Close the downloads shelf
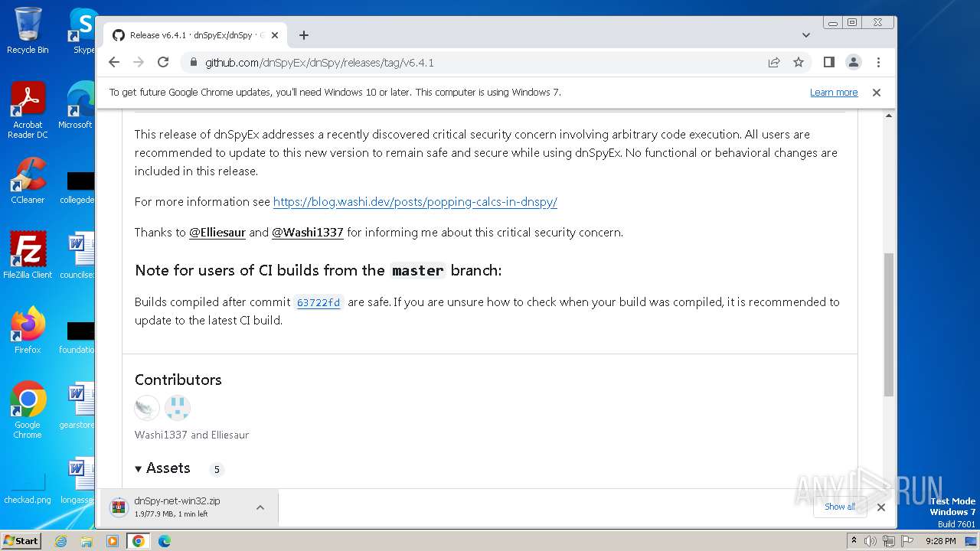The height and width of the screenshot is (551, 980). 881,507
